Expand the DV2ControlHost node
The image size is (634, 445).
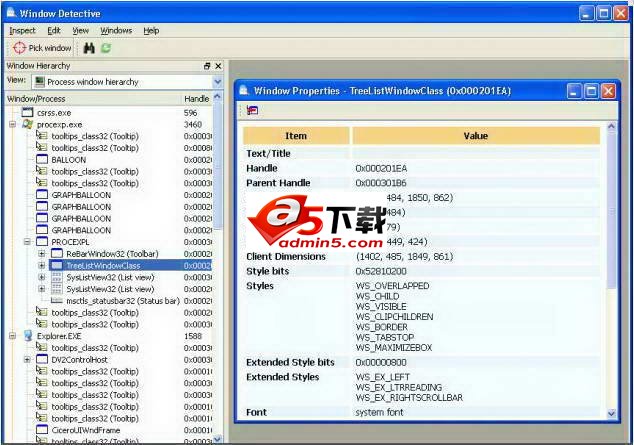(x=27, y=360)
